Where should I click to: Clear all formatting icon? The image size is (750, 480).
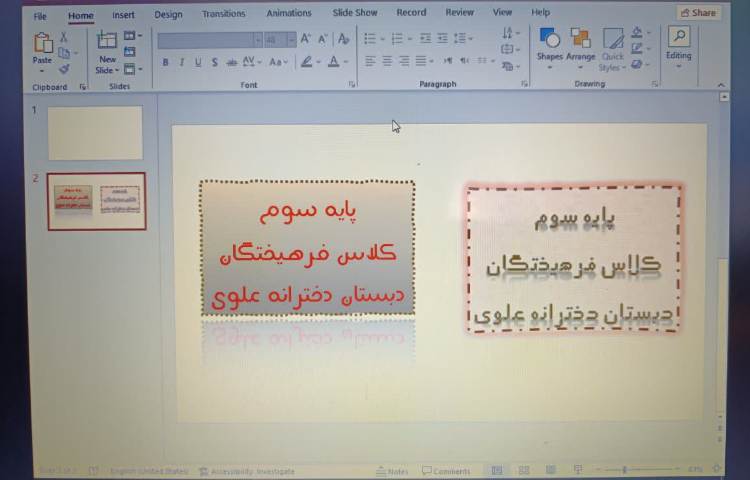343,39
